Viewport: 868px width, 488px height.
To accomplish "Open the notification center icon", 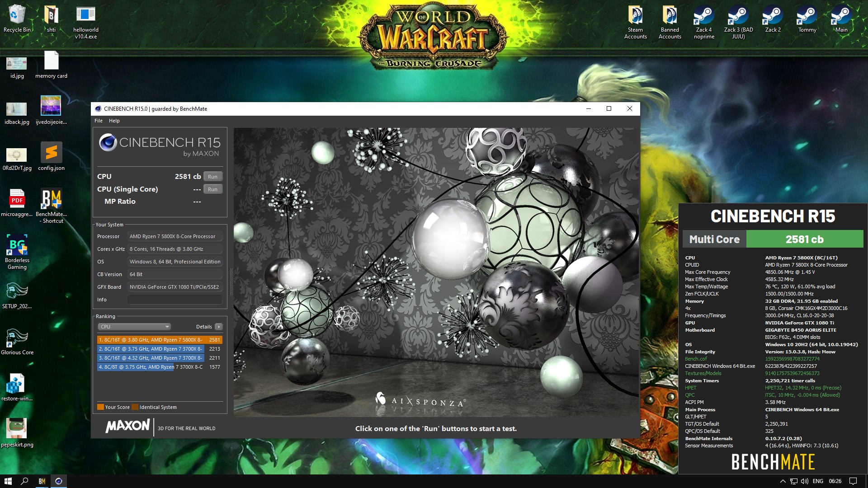I will click(x=853, y=481).
